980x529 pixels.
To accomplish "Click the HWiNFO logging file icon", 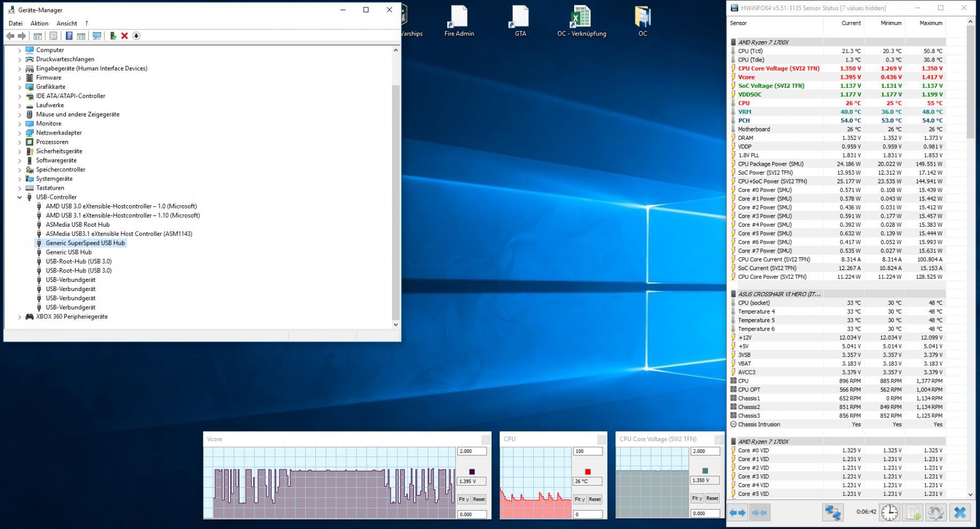I will point(914,512).
